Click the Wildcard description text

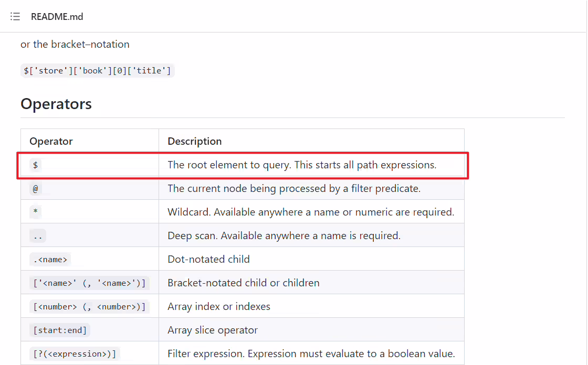coord(311,212)
